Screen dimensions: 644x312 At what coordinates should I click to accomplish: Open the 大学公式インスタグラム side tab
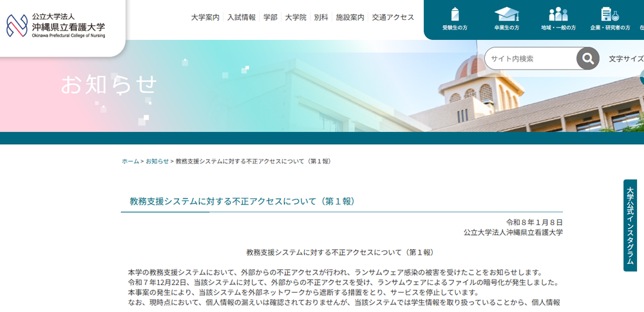click(x=630, y=225)
